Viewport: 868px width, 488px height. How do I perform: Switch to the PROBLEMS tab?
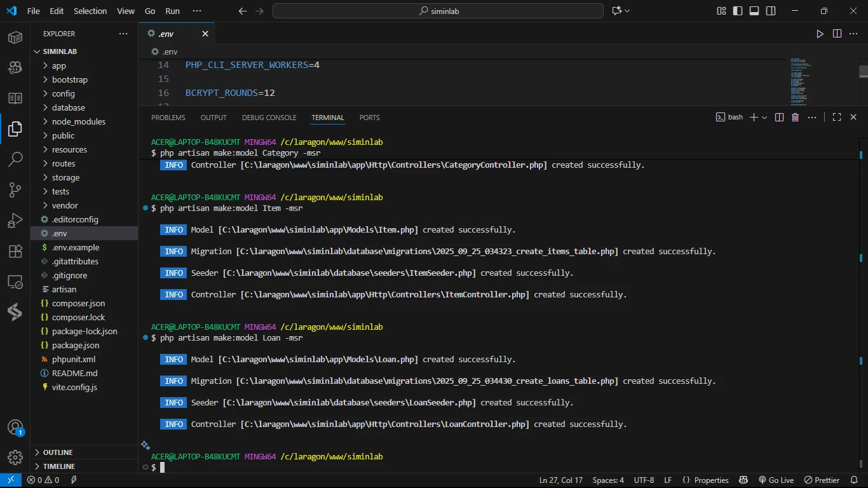coord(168,118)
